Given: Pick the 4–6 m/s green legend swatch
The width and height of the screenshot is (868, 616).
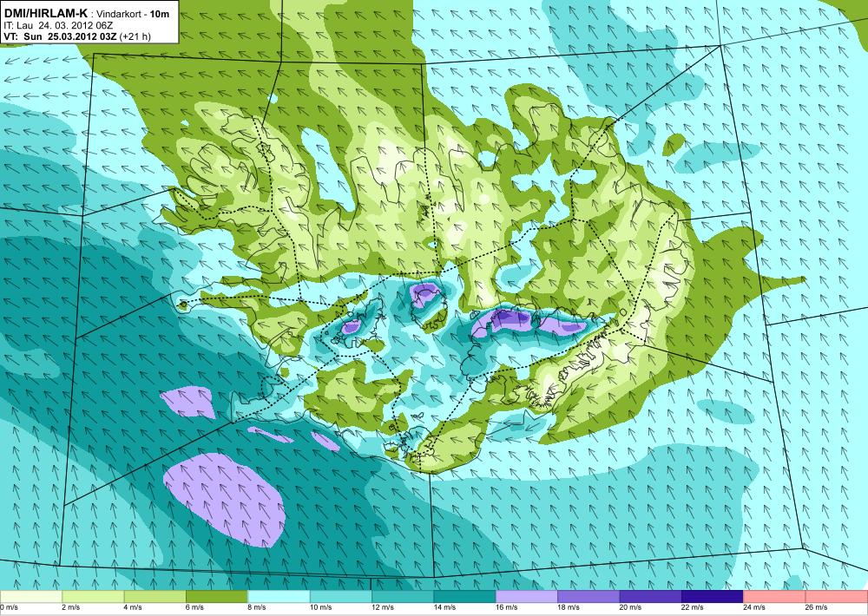Looking at the screenshot, I should [x=155, y=597].
